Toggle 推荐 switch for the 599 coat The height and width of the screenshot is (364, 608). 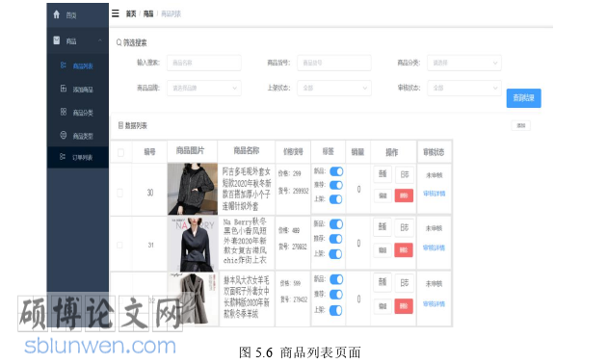pyautogui.click(x=335, y=295)
